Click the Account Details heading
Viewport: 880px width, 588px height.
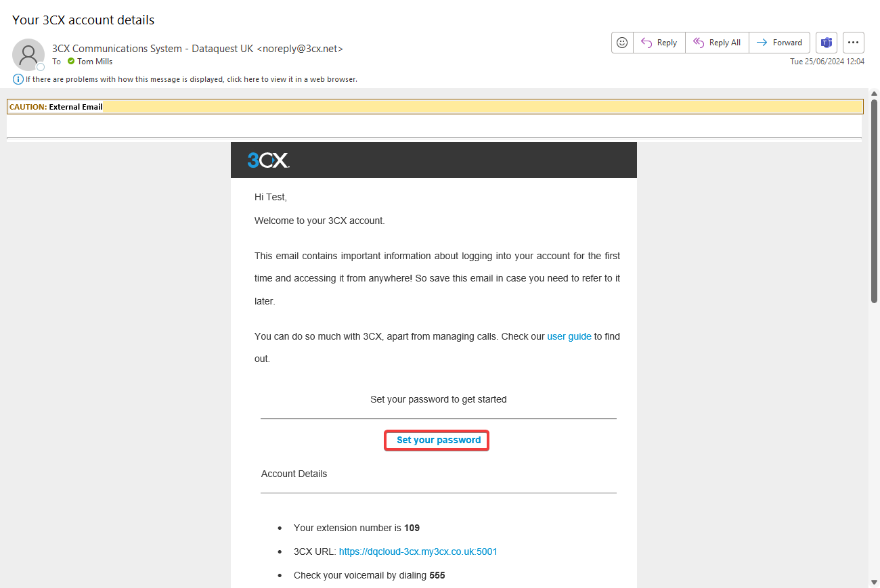click(x=294, y=474)
